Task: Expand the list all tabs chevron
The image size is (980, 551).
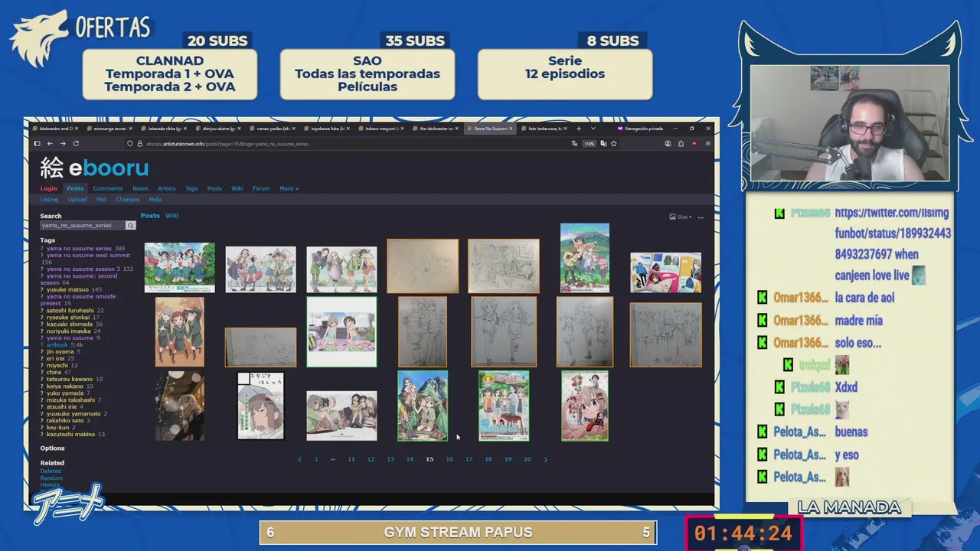Action: tap(593, 129)
